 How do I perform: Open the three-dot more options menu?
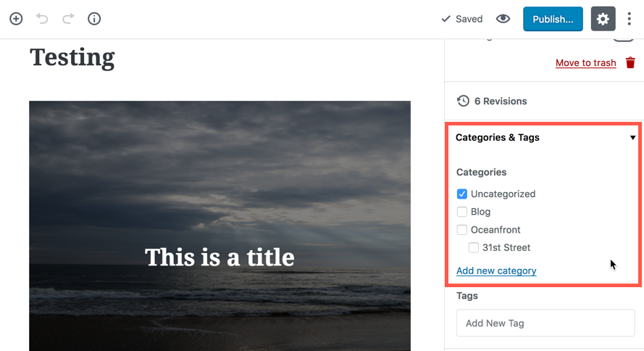tap(630, 19)
